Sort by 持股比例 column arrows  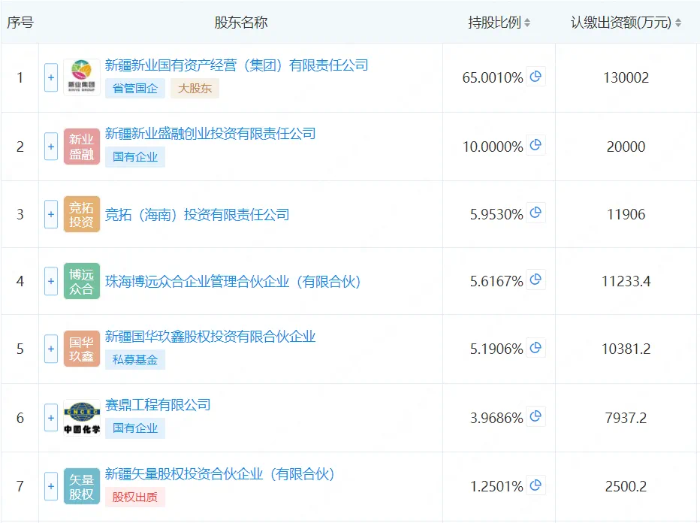click(x=527, y=22)
